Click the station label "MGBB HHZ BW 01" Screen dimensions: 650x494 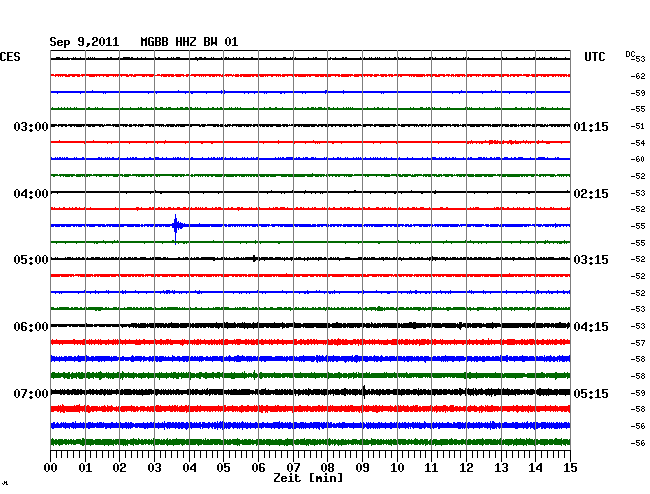(189, 42)
